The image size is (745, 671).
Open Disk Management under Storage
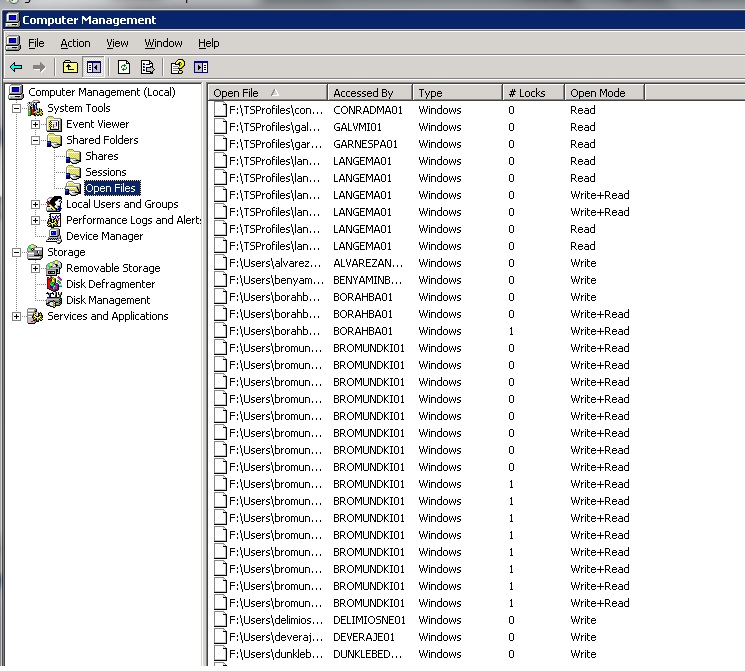(x=107, y=300)
